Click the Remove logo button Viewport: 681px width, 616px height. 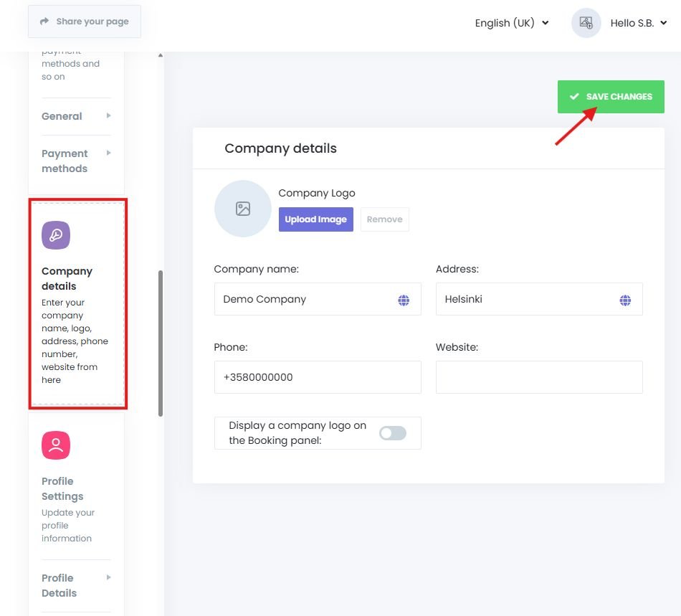click(x=384, y=219)
